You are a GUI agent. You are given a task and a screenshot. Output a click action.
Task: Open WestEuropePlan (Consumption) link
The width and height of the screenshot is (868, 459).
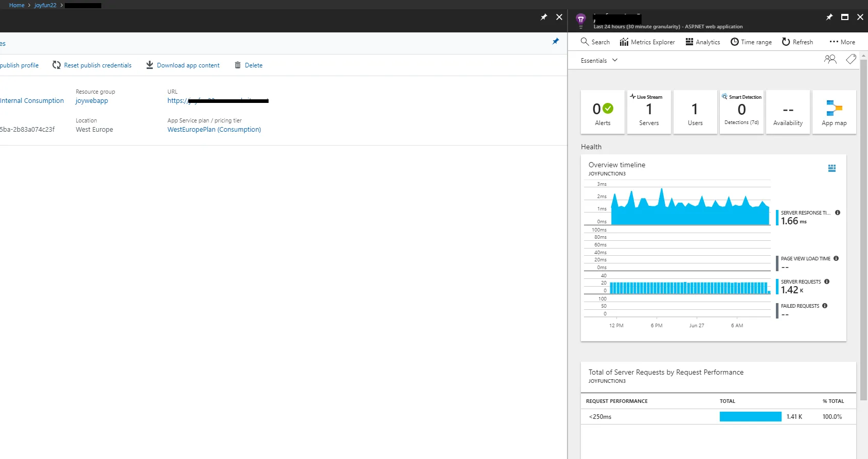[x=214, y=130]
